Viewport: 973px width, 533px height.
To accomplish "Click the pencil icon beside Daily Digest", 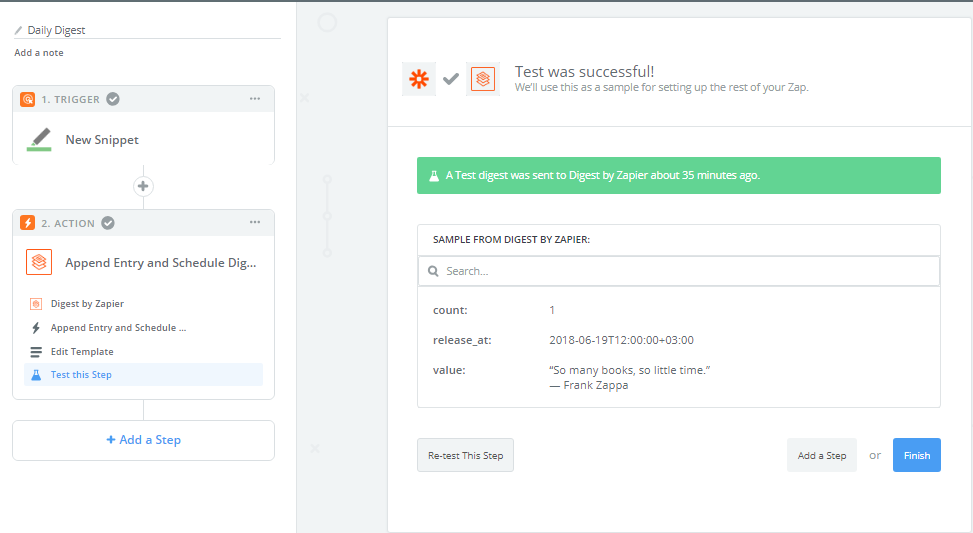I will coord(19,31).
